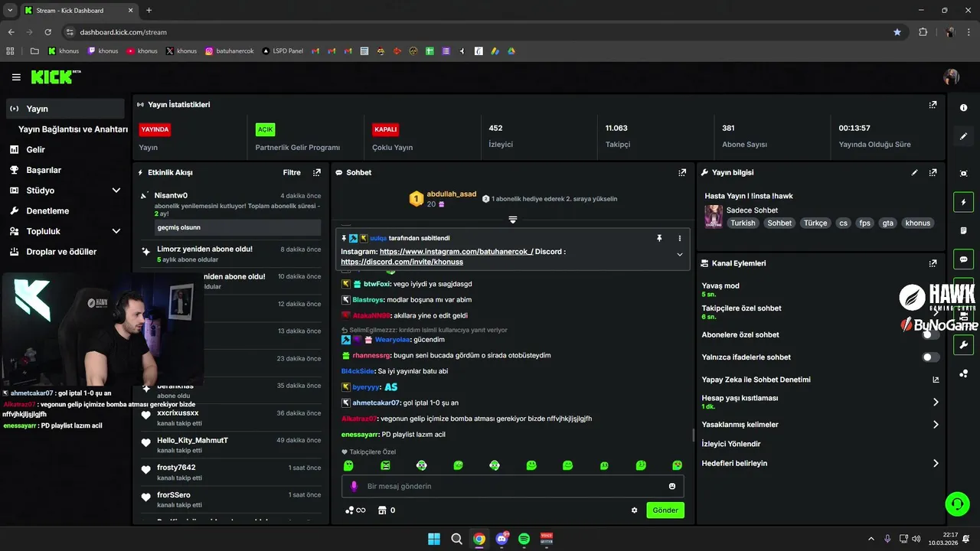Click the gta tag in Yayın bilgisi
This screenshot has width=980, height=551.
tap(887, 223)
